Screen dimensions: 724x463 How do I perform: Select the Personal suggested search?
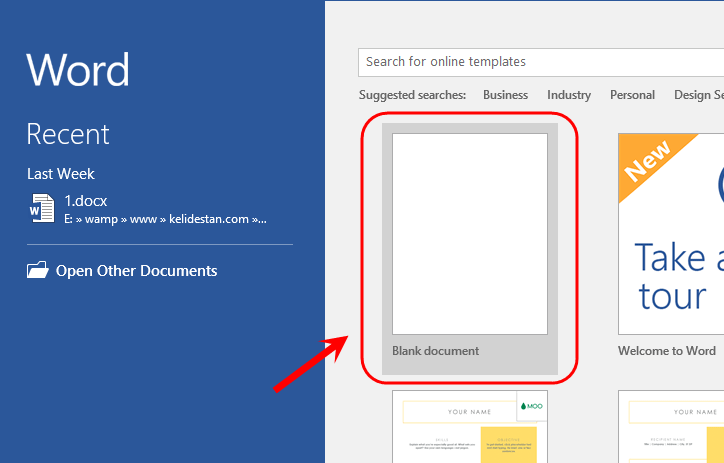pos(632,95)
